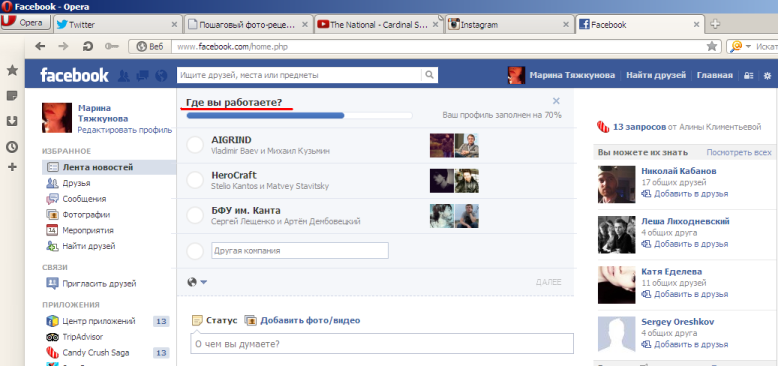Click the facebook logo
The image size is (778, 366).
coord(74,75)
